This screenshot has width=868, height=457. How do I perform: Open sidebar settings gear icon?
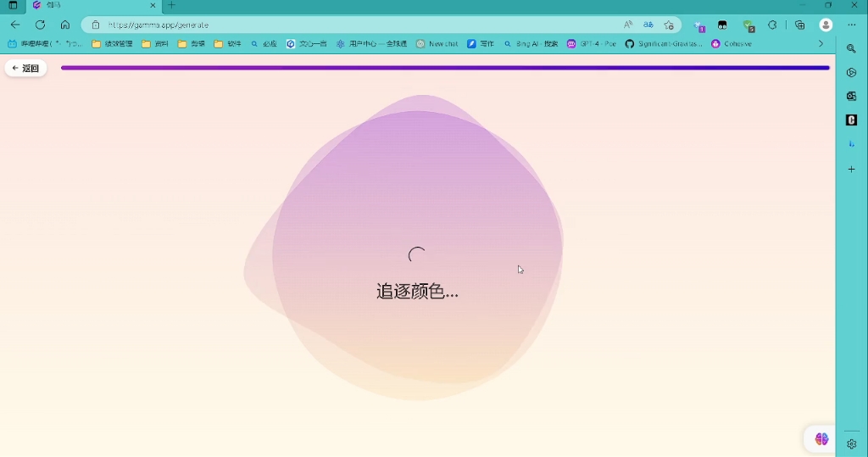[x=851, y=443]
